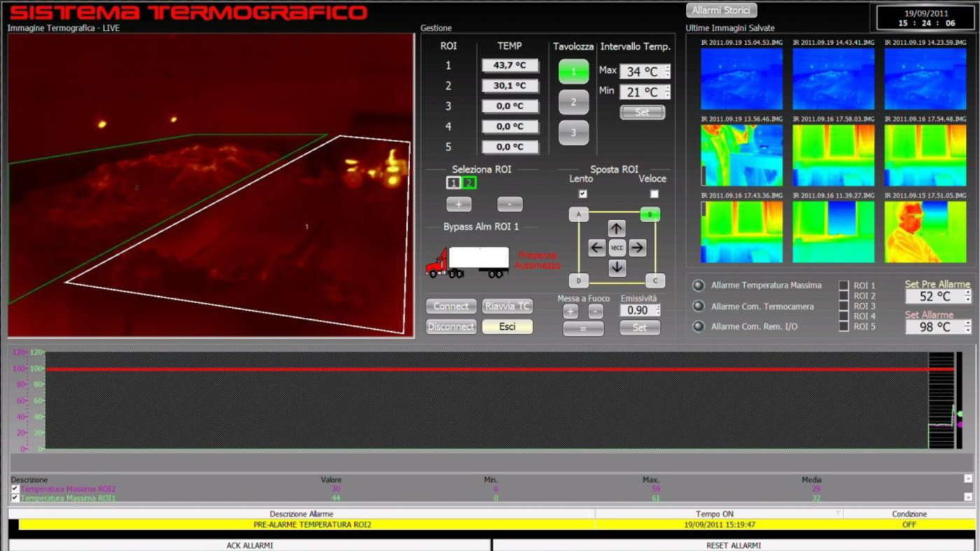
Task: Uncheck Temperatura Massima ROI2 trace
Action: [15, 489]
